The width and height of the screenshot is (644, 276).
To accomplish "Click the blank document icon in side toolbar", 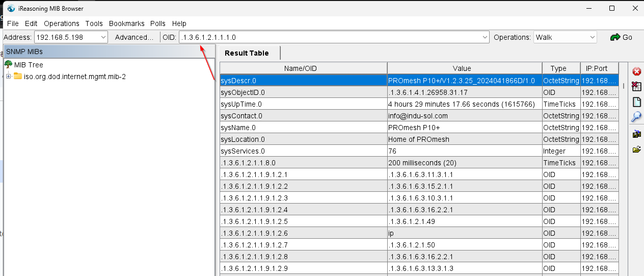I will point(636,102).
